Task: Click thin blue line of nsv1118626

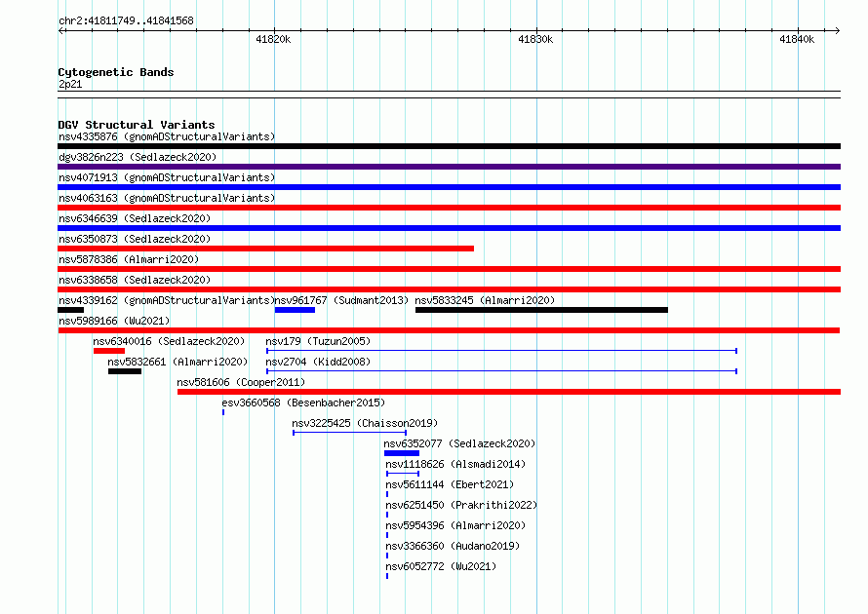Action: (403, 474)
